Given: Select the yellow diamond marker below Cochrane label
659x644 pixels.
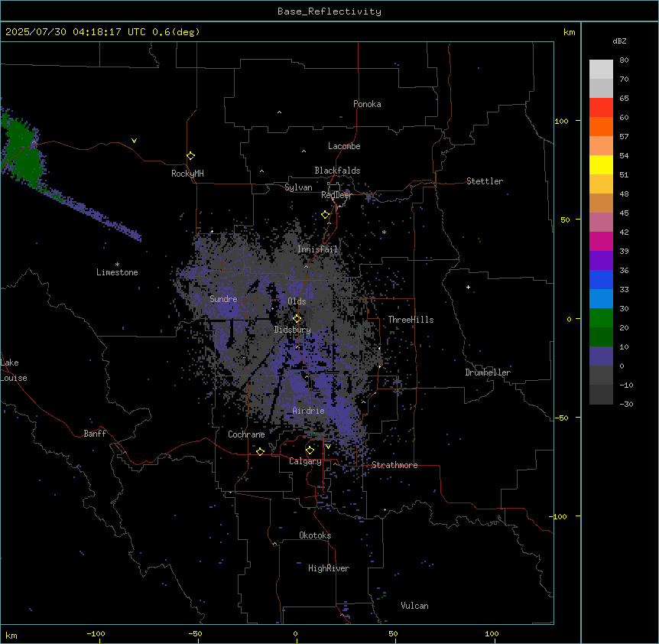Looking at the screenshot, I should coord(260,451).
